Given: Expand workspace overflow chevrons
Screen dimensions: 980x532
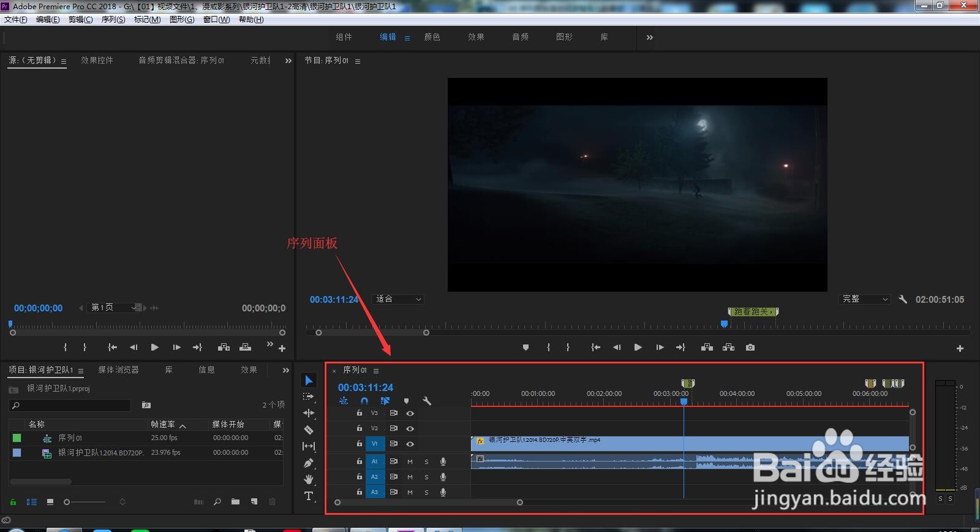Looking at the screenshot, I should click(649, 37).
